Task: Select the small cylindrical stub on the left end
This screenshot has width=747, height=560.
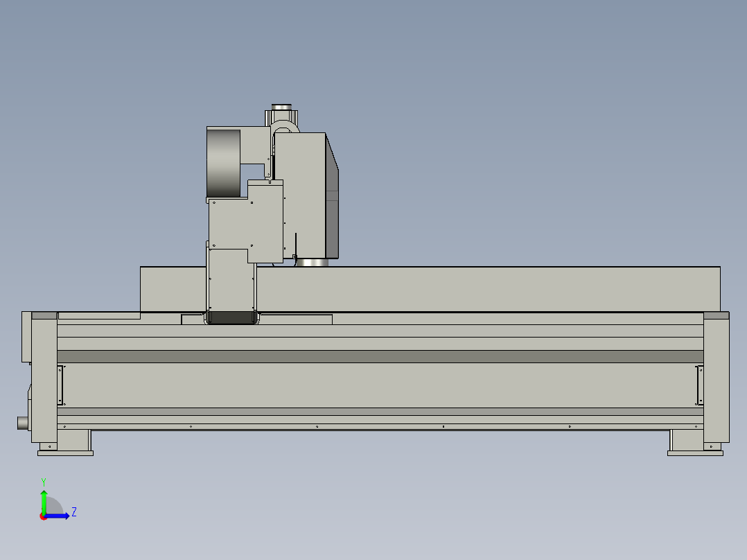Action: pyautogui.click(x=23, y=423)
